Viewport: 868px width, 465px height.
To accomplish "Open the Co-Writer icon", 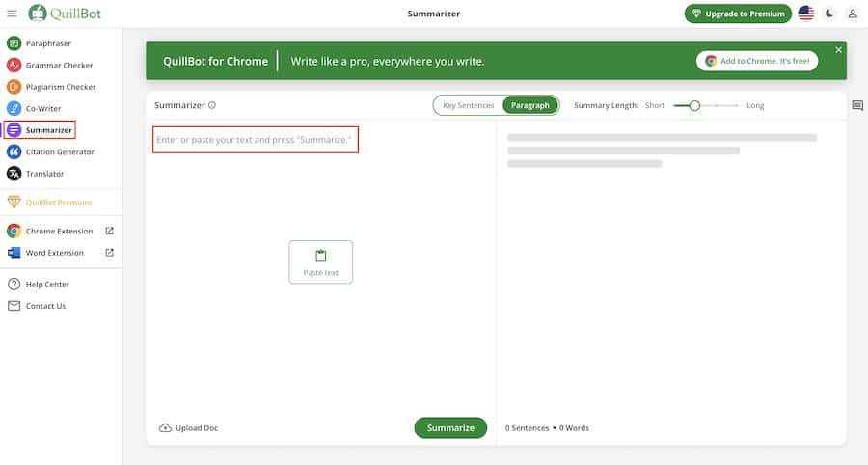I will point(14,108).
